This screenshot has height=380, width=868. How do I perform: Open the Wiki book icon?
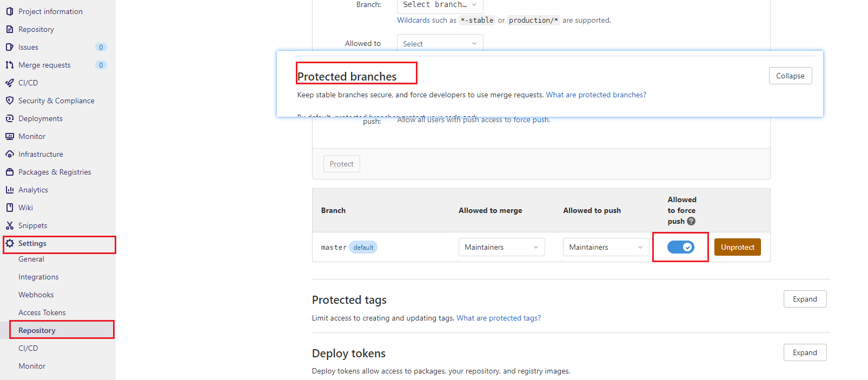(10, 208)
